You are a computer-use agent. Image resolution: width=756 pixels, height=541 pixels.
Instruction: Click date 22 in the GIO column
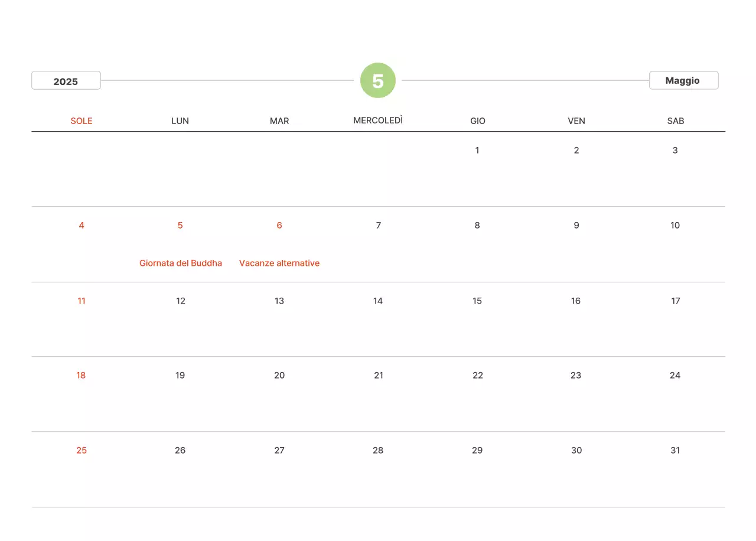[478, 375]
